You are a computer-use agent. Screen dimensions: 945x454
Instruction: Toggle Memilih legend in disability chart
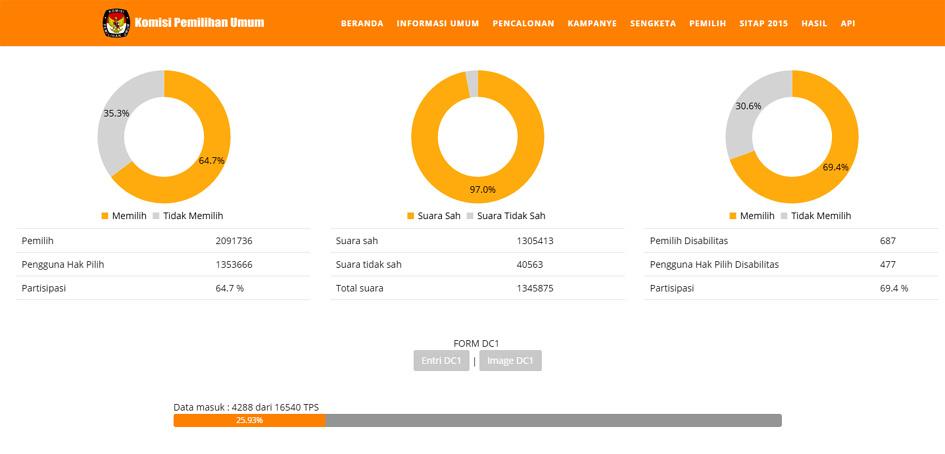tap(752, 216)
